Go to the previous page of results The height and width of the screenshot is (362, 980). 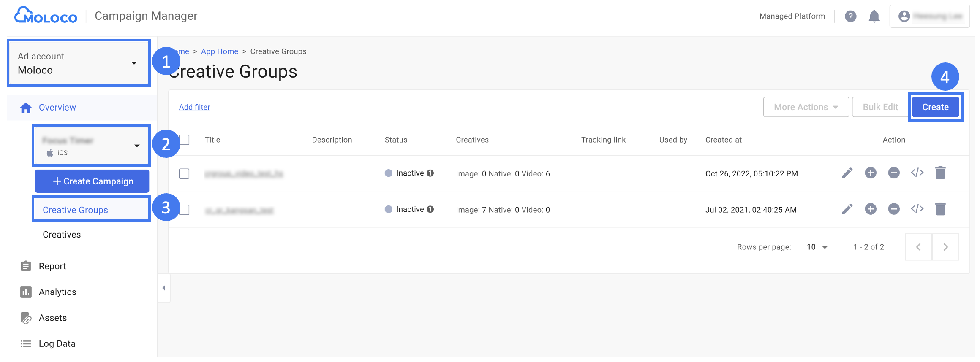(918, 247)
